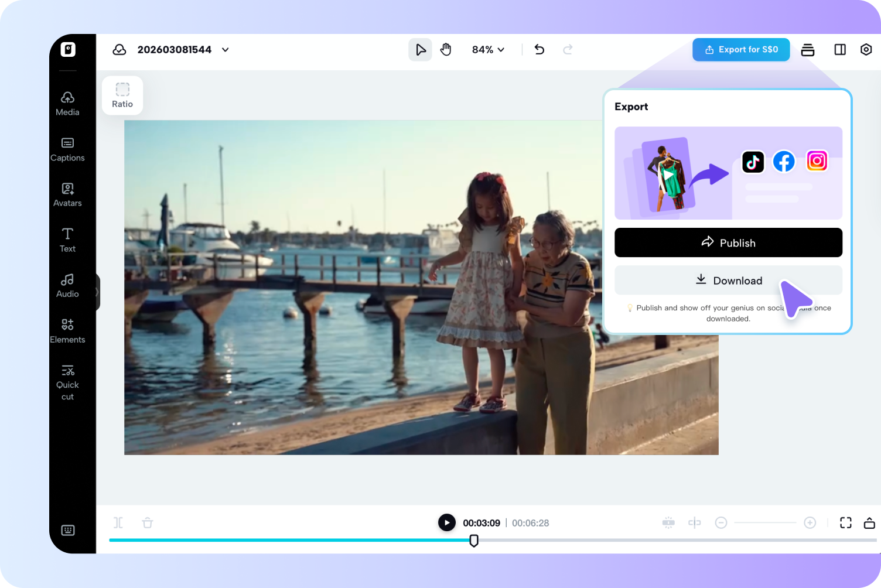The image size is (881, 588).
Task: Open the settings gear in the top bar
Action: 866,50
